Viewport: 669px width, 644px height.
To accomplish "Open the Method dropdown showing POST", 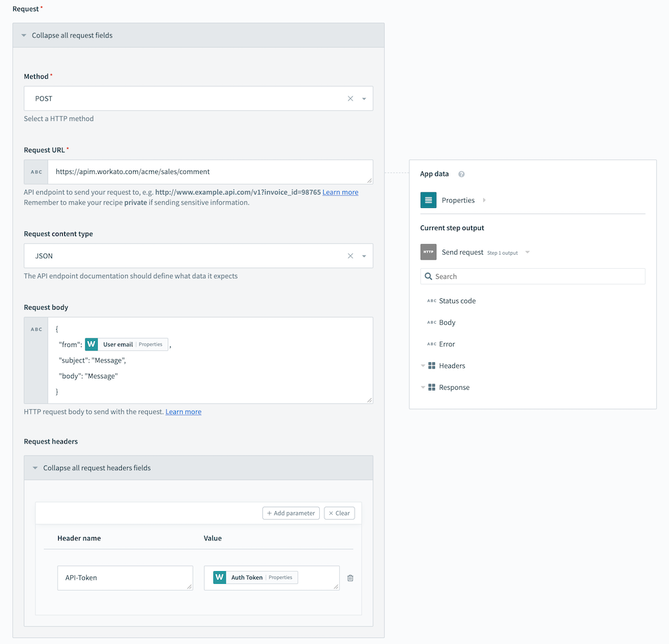I will (364, 98).
